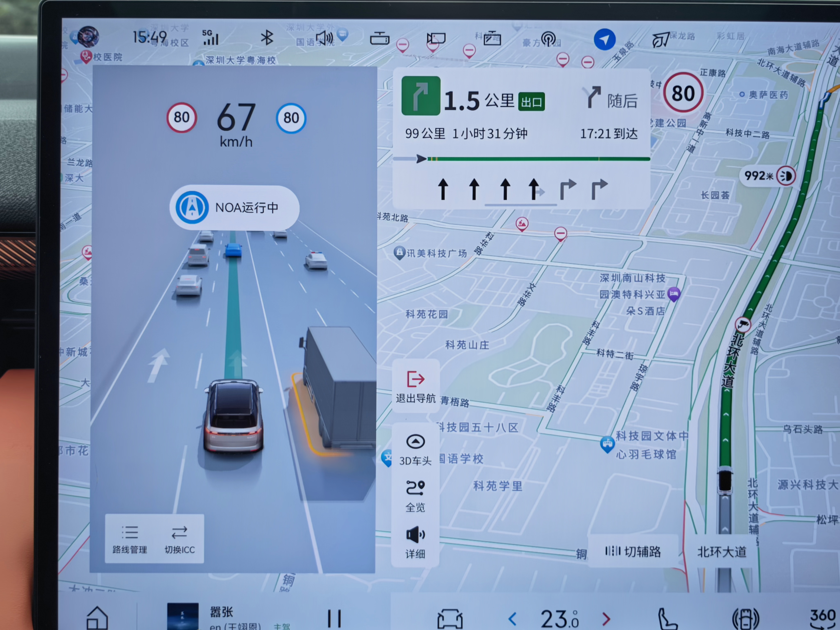The width and height of the screenshot is (840, 630).
Task: Open the 360 camera view icon
Action: (x=823, y=618)
